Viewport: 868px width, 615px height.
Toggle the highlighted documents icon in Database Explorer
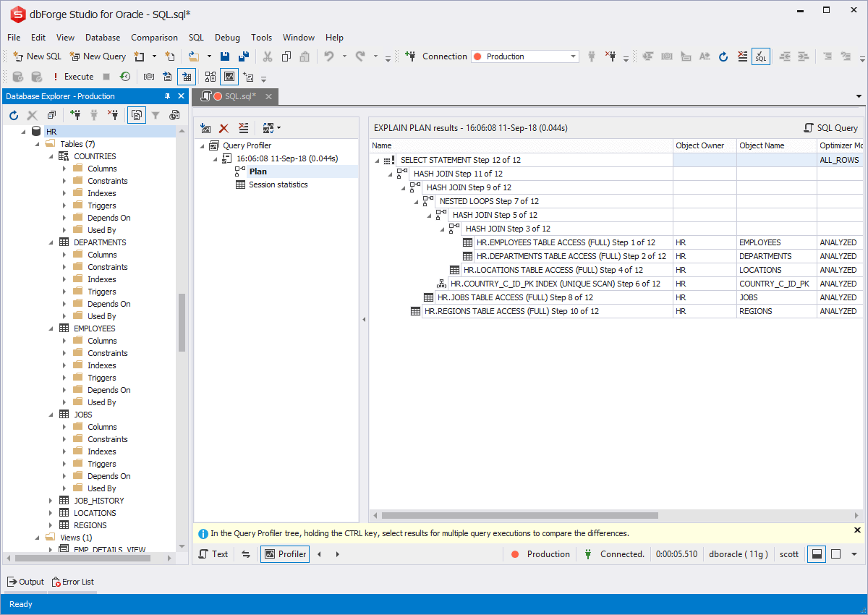pos(137,115)
